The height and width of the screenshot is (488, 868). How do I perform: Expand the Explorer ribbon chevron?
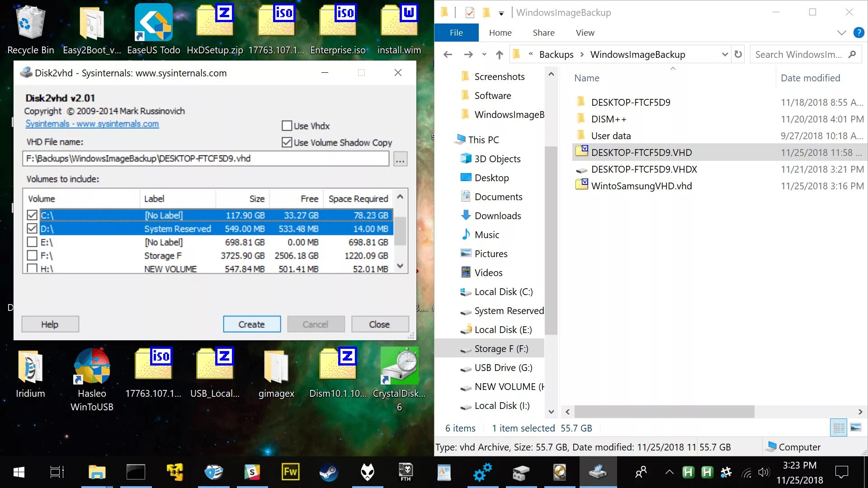coord(841,33)
